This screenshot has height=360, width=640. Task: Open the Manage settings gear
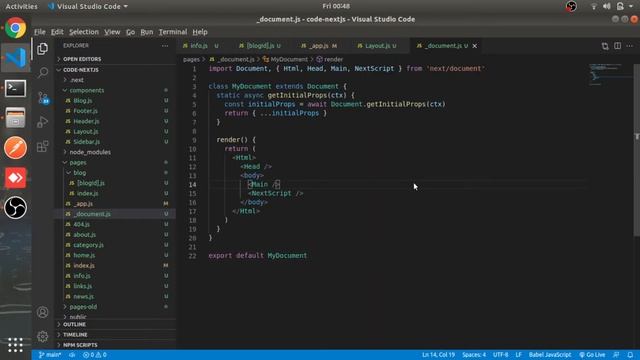[42, 336]
